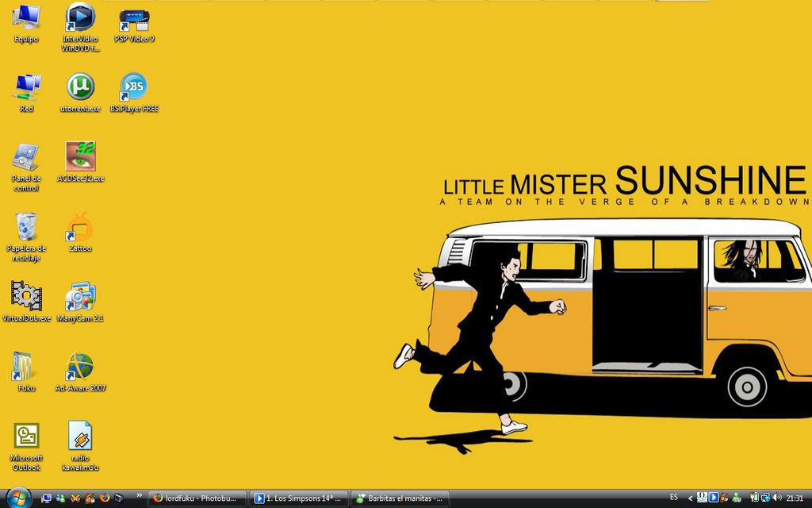
Task: Open Panel de control icon
Action: (x=26, y=167)
